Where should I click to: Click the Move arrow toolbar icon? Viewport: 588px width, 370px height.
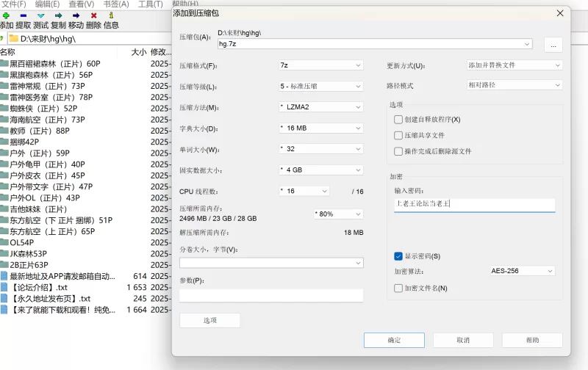[x=76, y=15]
